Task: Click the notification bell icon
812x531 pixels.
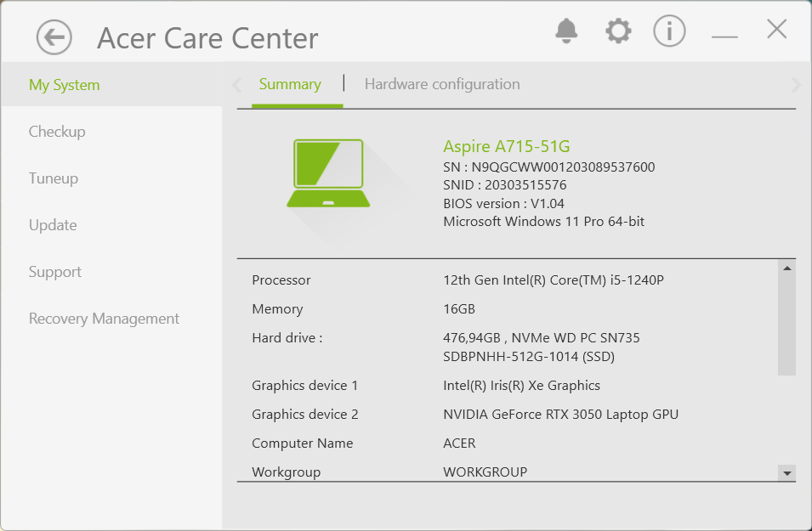Action: [566, 31]
